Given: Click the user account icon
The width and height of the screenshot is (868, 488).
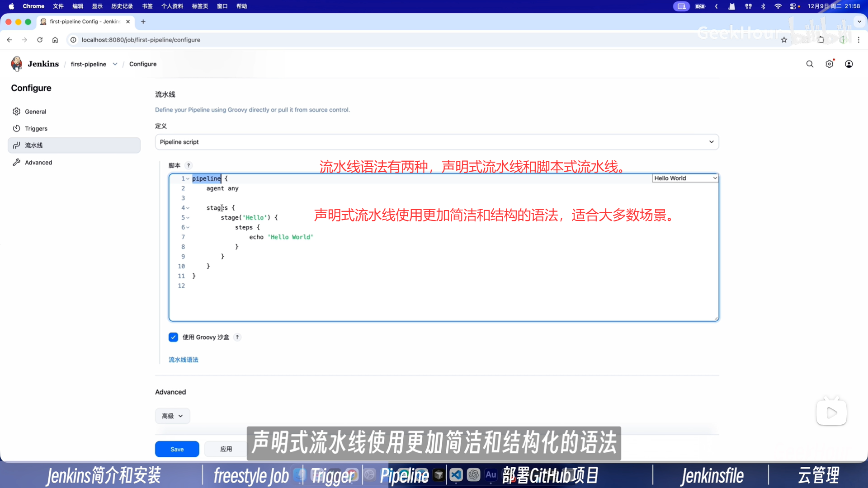Looking at the screenshot, I should 849,64.
